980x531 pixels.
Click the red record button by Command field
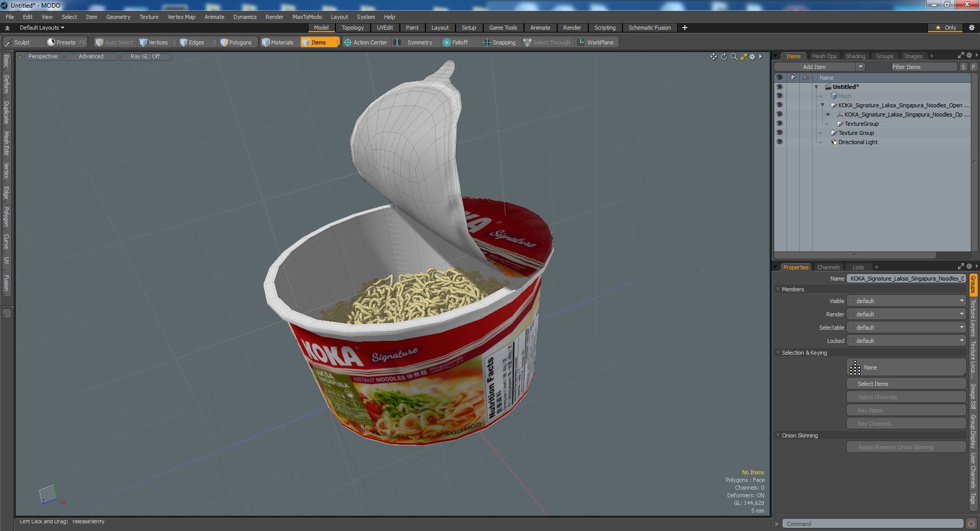point(971,524)
